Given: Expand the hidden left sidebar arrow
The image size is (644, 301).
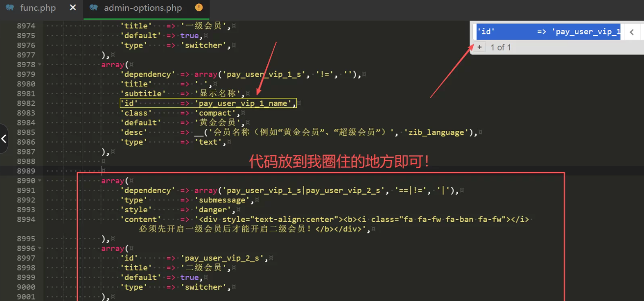Looking at the screenshot, I should (4, 139).
